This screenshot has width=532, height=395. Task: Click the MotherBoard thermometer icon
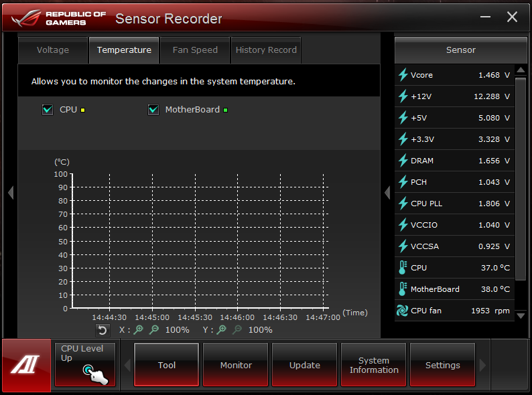pos(403,289)
